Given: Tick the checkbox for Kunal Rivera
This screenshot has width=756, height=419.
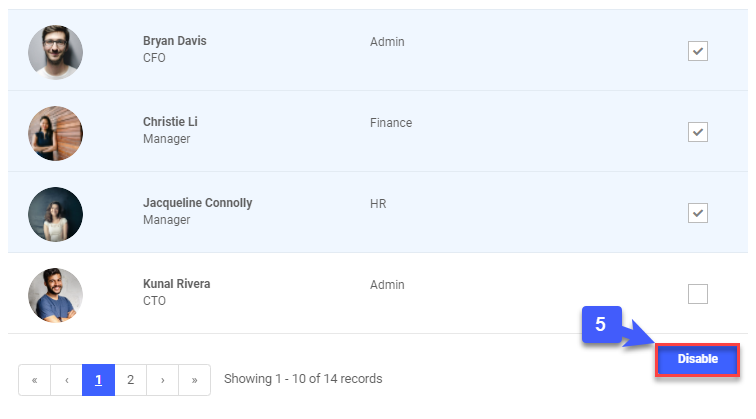Looking at the screenshot, I should click(x=697, y=294).
